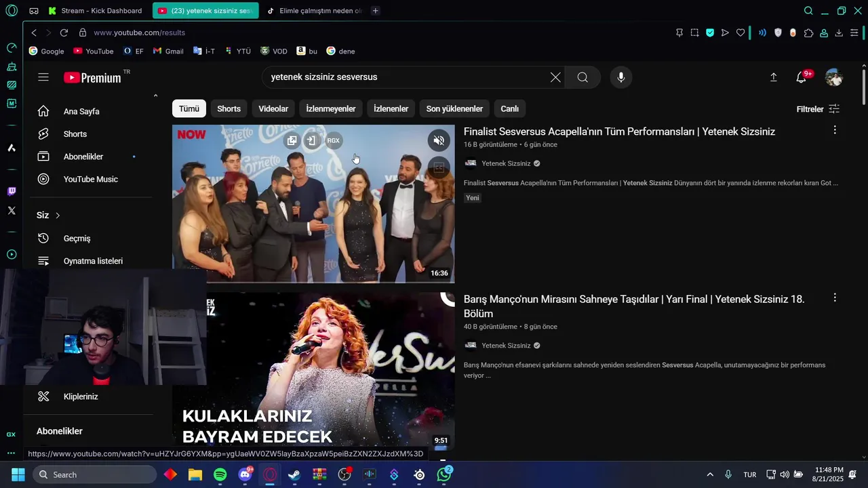The width and height of the screenshot is (868, 488).
Task: Open a new browser tab
Action: coord(376,11)
